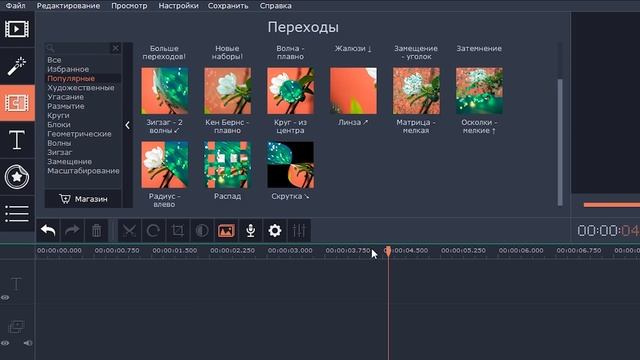
Task: Select the Матрица - мелкая transition thumbnail
Action: tap(416, 91)
